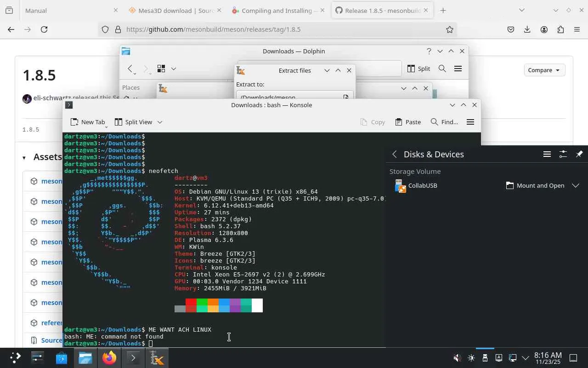The width and height of the screenshot is (588, 368).
Task: Open a New Tab in Konsole
Action: 88,122
